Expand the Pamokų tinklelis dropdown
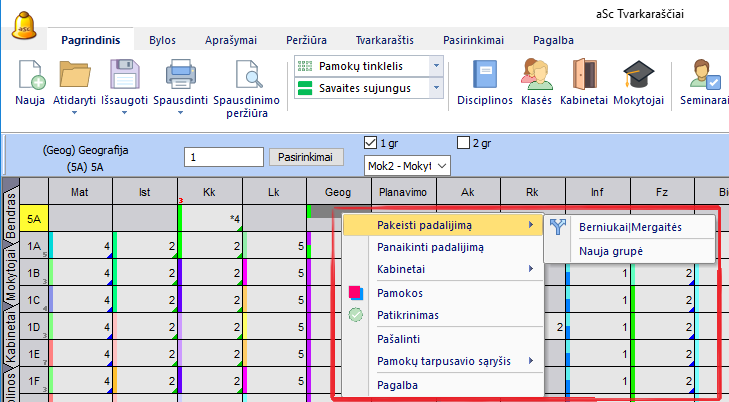This screenshot has height=402, width=729. [x=435, y=65]
